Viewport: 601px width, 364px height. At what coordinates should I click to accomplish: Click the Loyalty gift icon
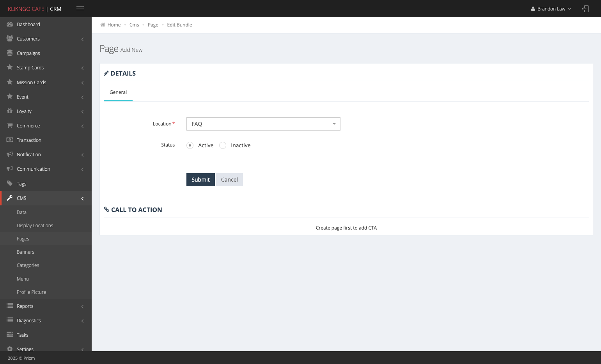click(10, 111)
